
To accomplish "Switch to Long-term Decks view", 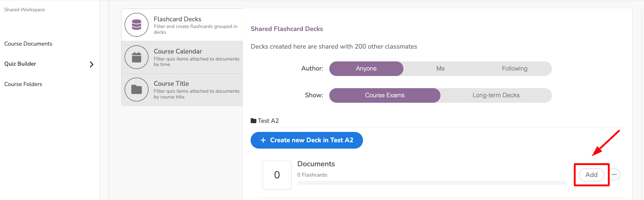I will 496,95.
